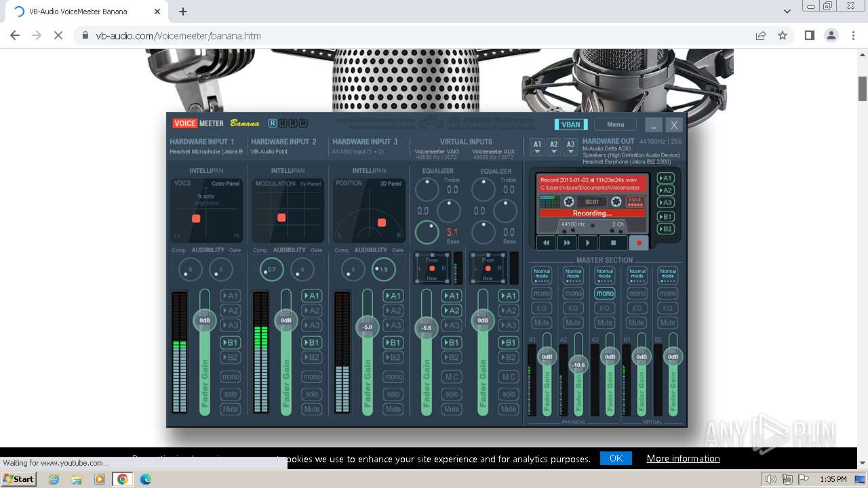Accept cookies with the OK button
This screenshot has width=868, height=488.
[616, 458]
